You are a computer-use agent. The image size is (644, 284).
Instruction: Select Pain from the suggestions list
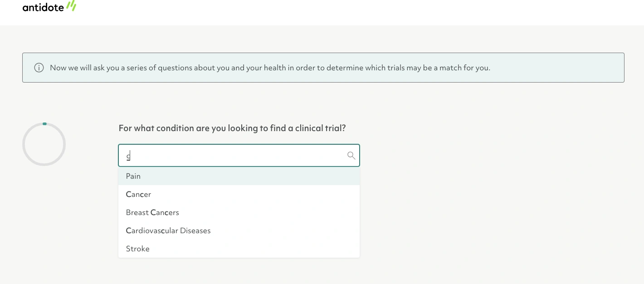tap(133, 176)
